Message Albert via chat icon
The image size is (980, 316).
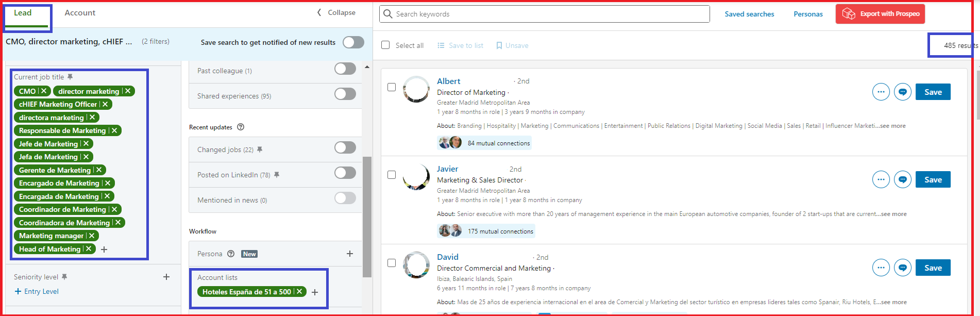coord(903,92)
